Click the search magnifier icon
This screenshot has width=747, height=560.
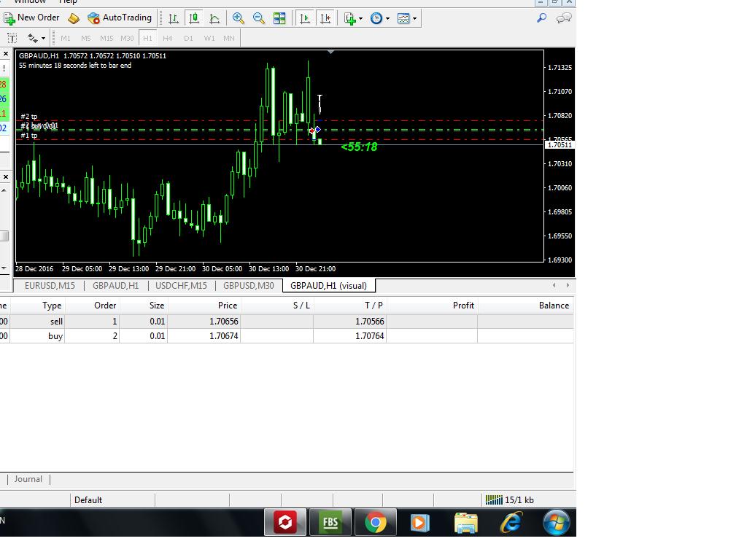coord(542,18)
